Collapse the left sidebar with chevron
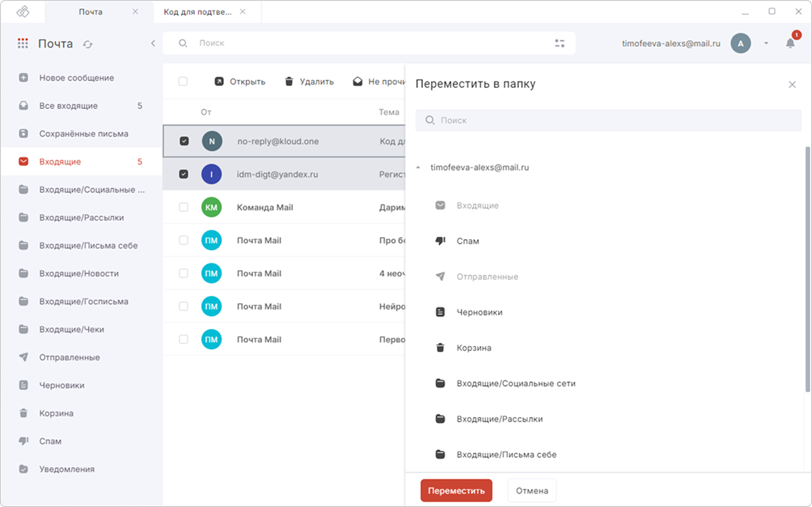Image resolution: width=812 pixels, height=507 pixels. click(x=153, y=43)
